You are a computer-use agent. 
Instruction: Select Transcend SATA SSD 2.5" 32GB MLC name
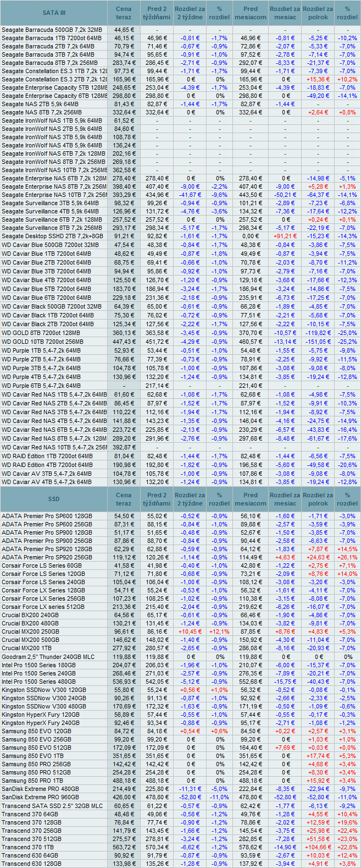click(52, 806)
